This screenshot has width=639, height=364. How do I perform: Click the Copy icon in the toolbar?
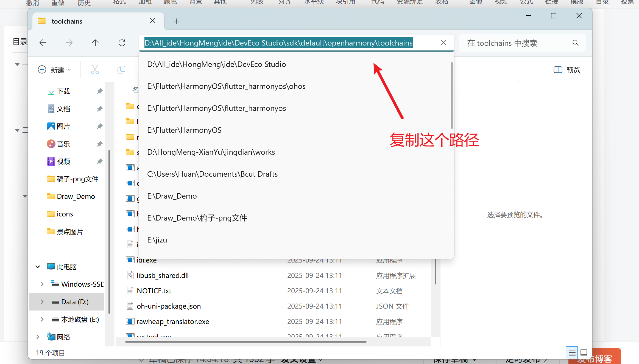121,70
